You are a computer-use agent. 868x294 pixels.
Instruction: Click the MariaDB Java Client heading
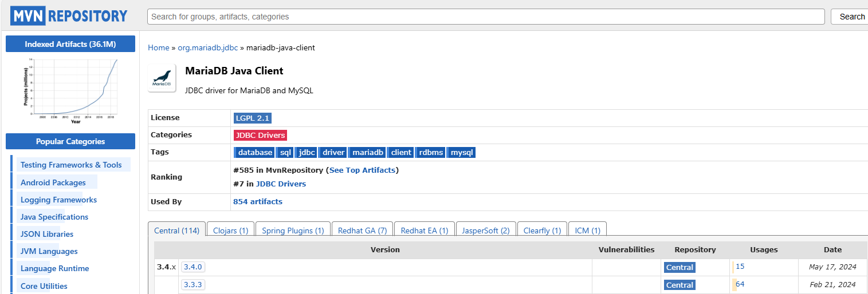(234, 71)
